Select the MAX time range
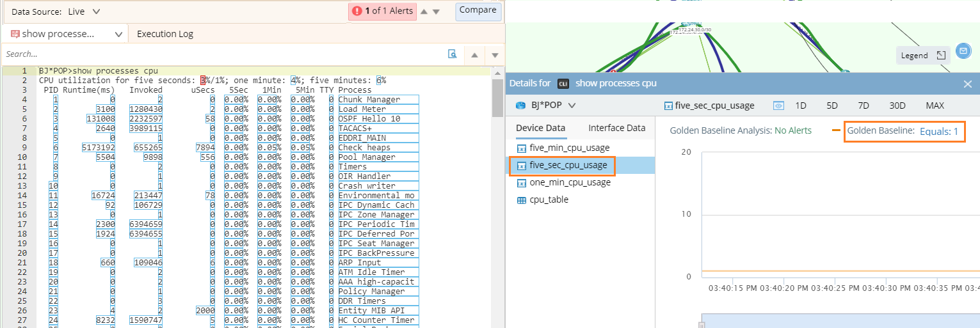This screenshot has height=328, width=980. click(x=935, y=105)
